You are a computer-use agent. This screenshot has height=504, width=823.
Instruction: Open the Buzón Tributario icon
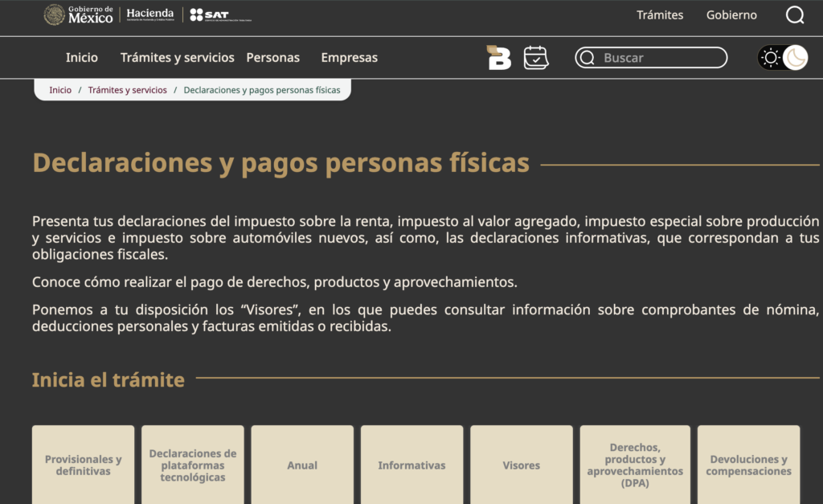click(498, 57)
